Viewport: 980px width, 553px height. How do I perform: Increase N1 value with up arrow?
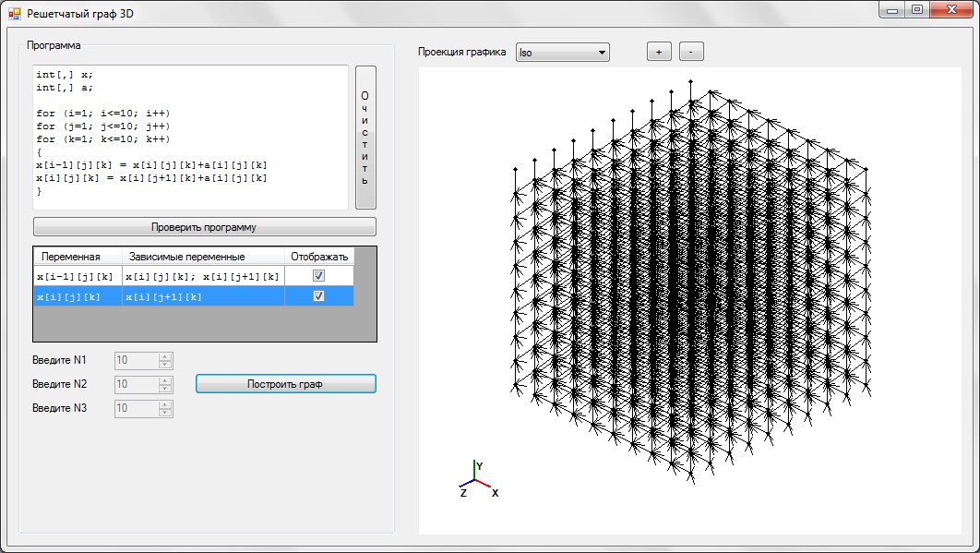[165, 356]
